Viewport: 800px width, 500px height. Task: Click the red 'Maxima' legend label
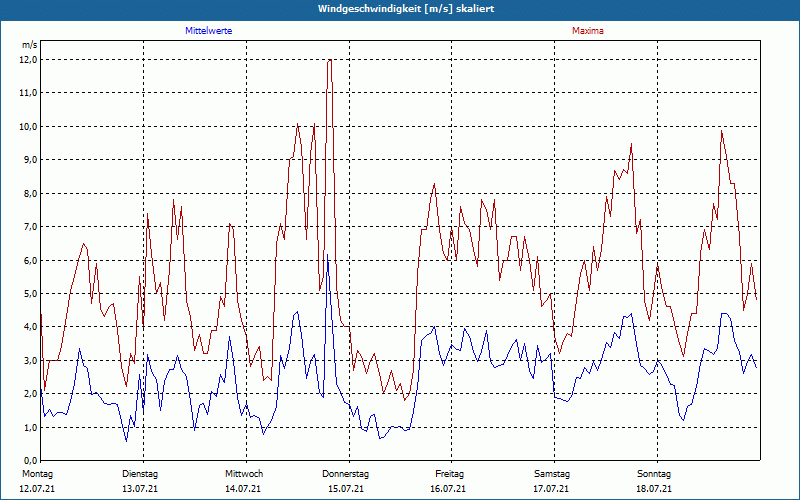coord(588,31)
